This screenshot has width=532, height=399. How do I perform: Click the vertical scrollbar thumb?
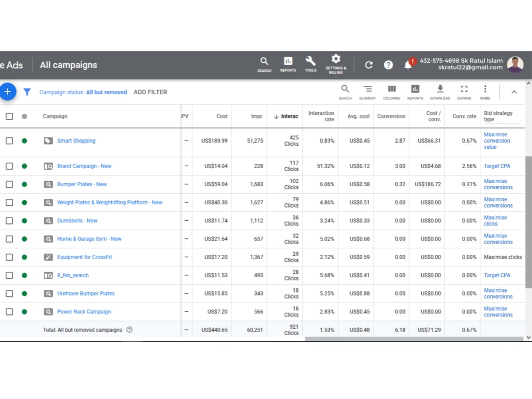coord(528,222)
